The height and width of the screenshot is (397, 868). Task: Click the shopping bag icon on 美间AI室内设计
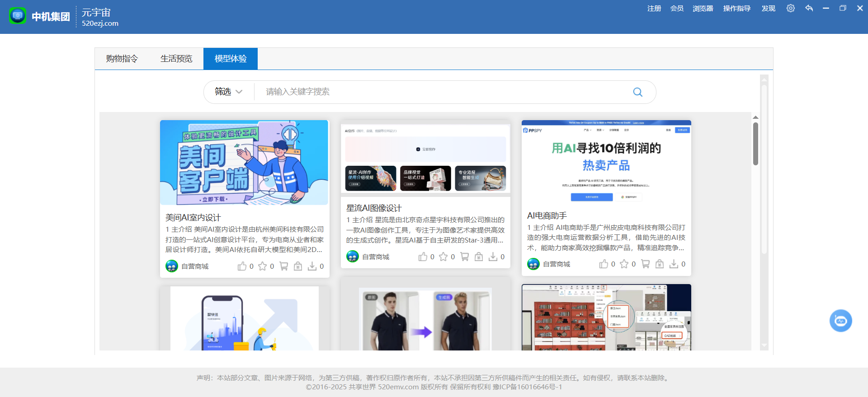pos(298,266)
